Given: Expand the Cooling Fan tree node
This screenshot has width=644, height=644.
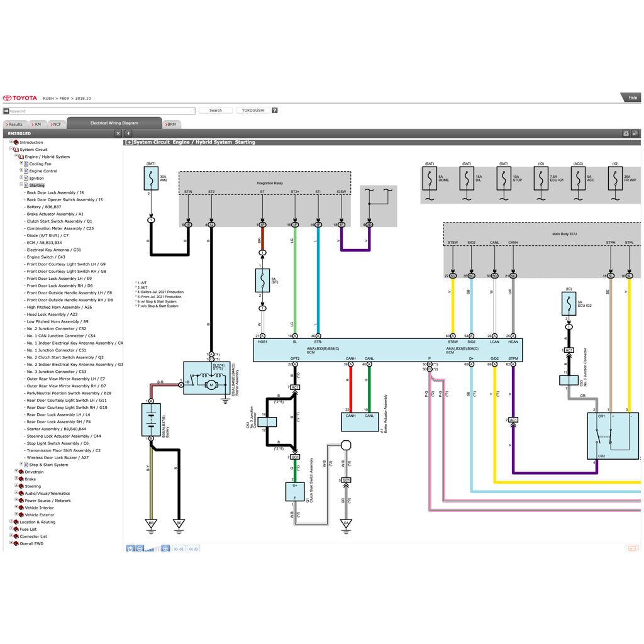Looking at the screenshot, I should pos(21,164).
